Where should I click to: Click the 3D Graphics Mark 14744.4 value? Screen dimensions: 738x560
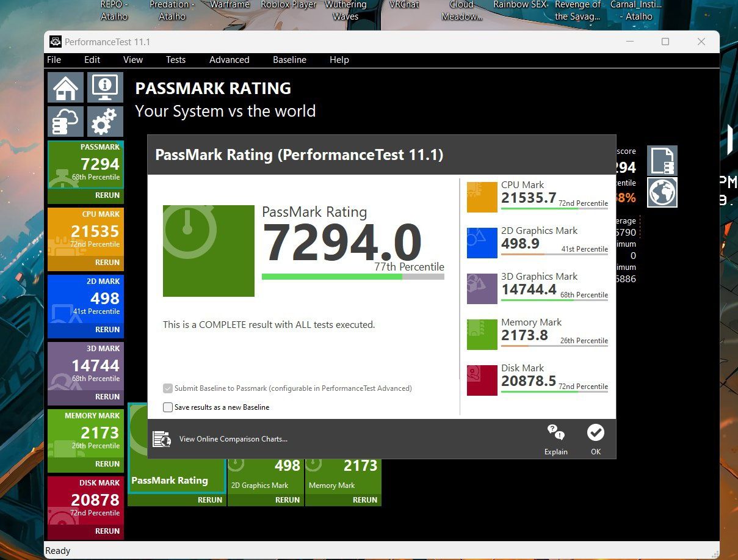[x=529, y=289]
